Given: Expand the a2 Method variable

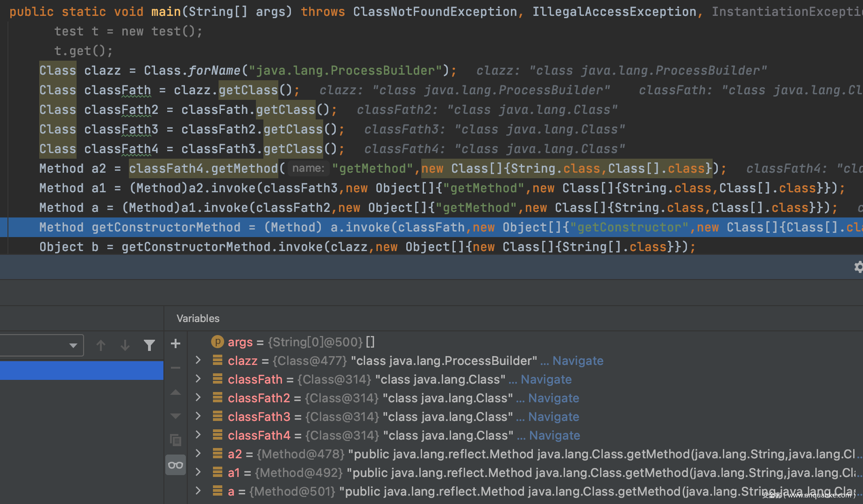Looking at the screenshot, I should [x=198, y=454].
